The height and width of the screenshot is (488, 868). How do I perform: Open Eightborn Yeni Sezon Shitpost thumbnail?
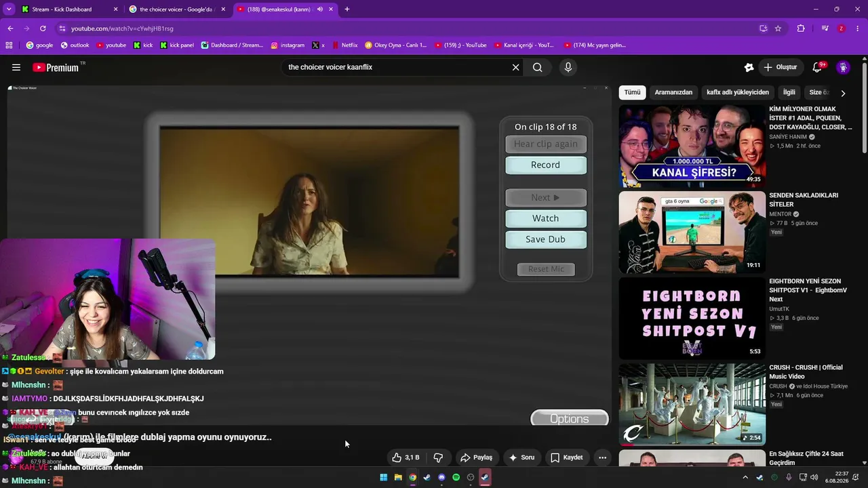692,319
